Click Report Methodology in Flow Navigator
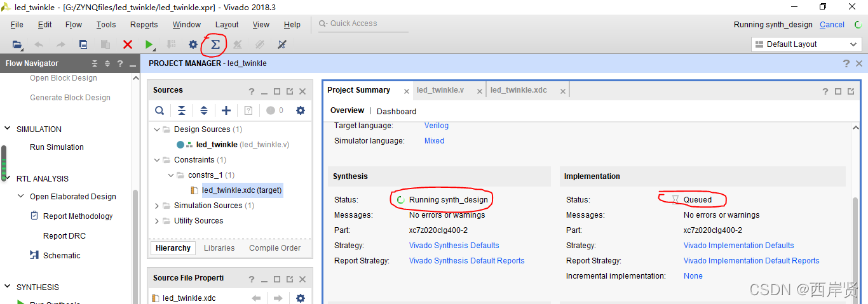This screenshot has height=304, width=868. point(78,216)
